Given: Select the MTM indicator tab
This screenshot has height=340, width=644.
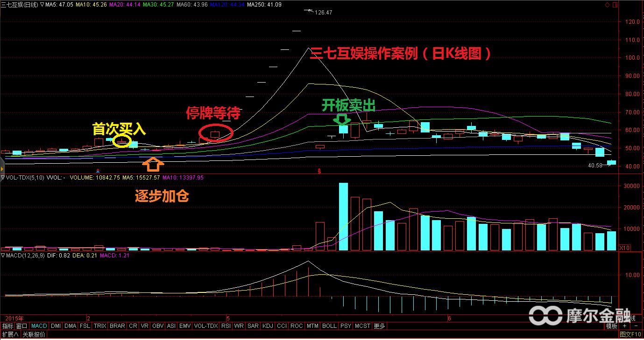Looking at the screenshot, I should [x=312, y=326].
